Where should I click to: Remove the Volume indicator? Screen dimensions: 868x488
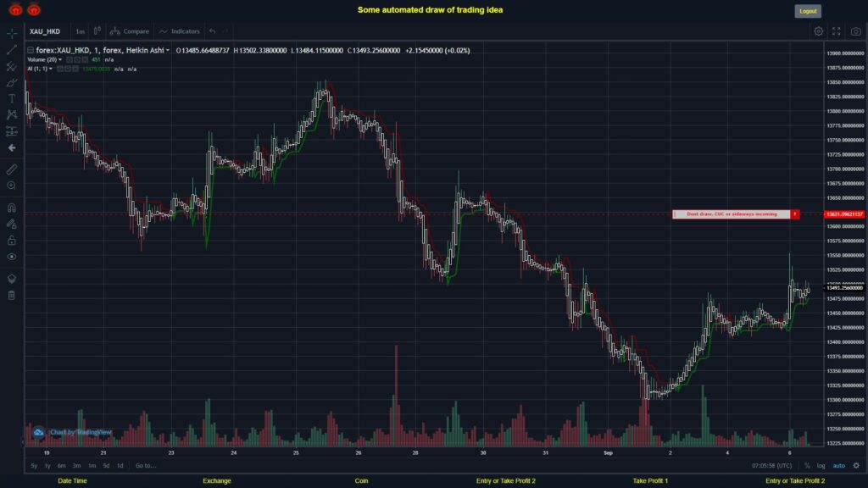point(85,60)
